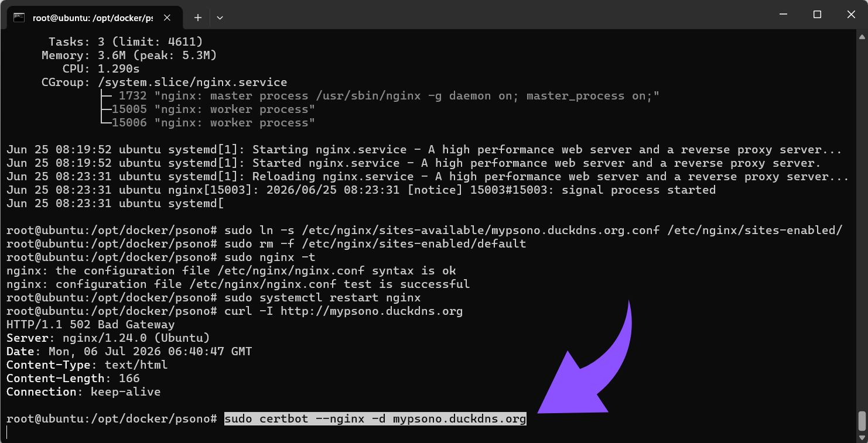The width and height of the screenshot is (868, 443).
Task: Open a new terminal tab
Action: click(198, 18)
